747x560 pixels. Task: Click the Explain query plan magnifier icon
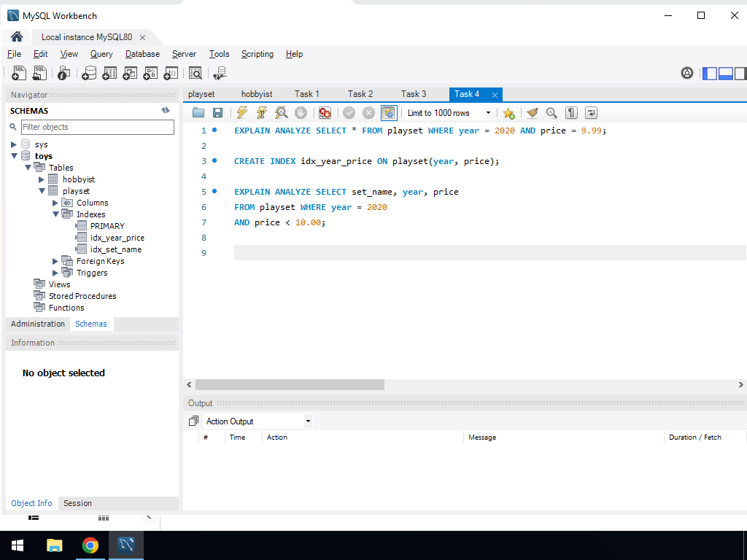pos(281,113)
